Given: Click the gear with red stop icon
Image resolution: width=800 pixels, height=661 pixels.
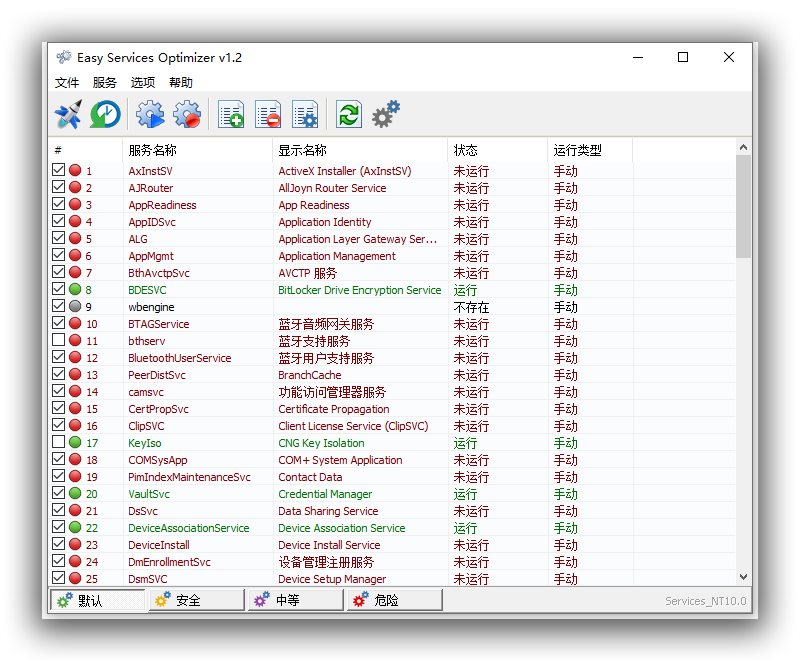Looking at the screenshot, I should point(187,114).
